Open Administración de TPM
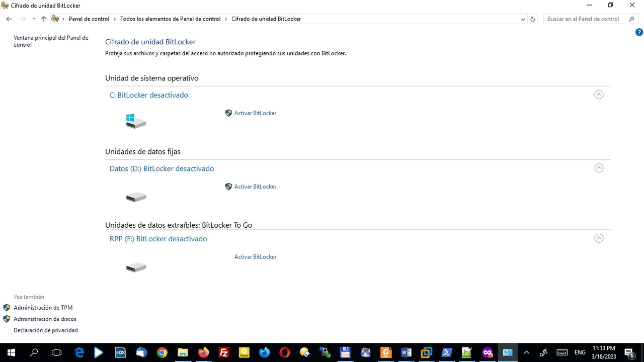 (43, 308)
